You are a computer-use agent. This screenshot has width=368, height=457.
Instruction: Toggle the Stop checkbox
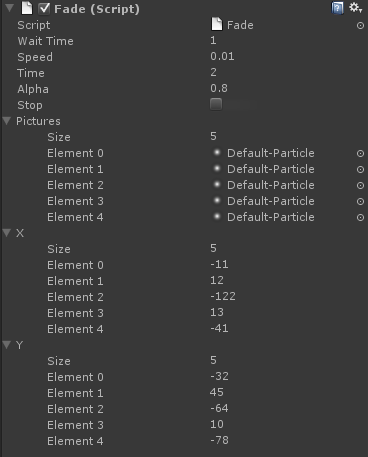click(x=216, y=104)
